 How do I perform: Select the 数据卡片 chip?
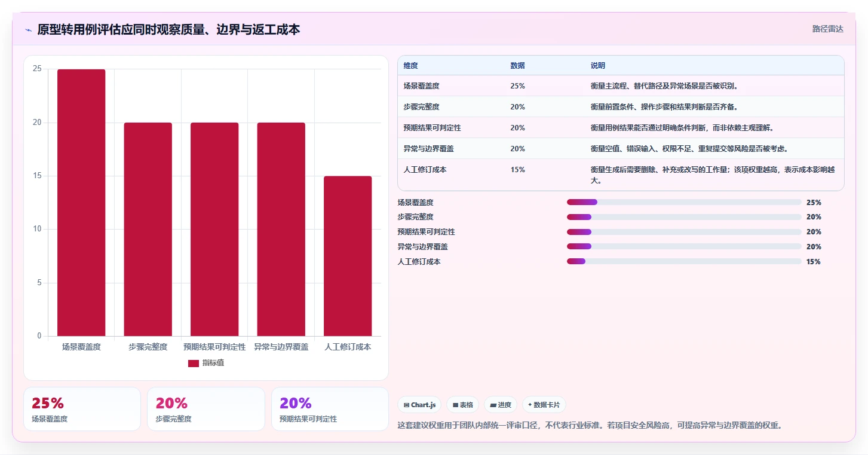coord(544,405)
